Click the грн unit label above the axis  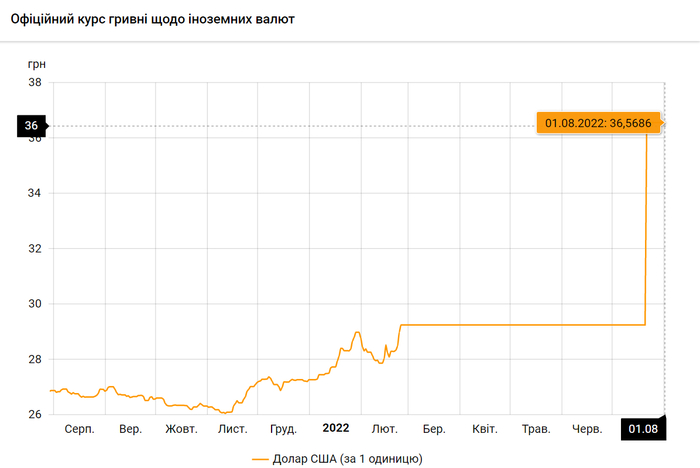tap(36, 64)
